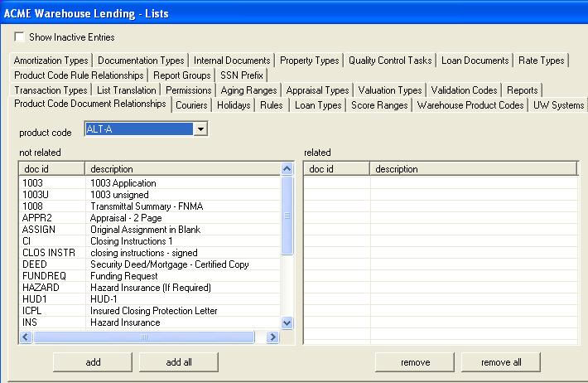The height and width of the screenshot is (383, 588).
Task: Select the Transaction Types tab
Action: (51, 90)
